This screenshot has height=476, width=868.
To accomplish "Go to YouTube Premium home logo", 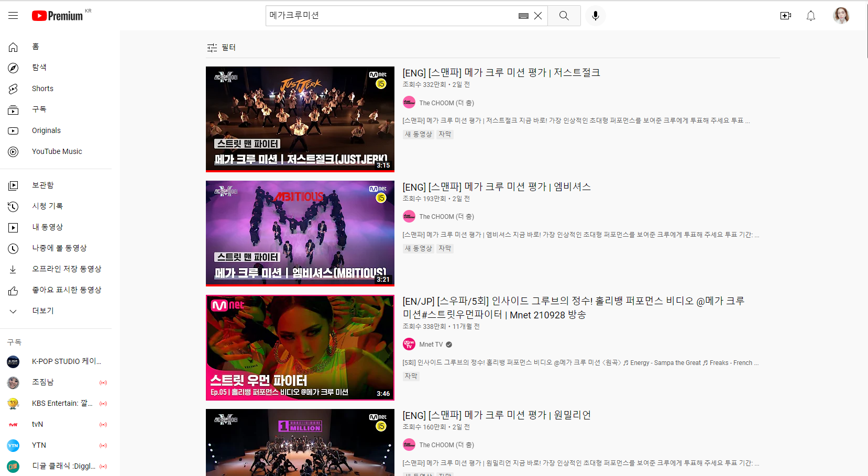I will pyautogui.click(x=57, y=16).
